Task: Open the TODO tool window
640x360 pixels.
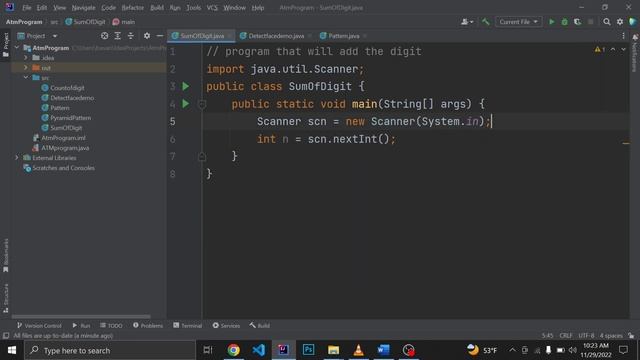Action: [x=111, y=325]
